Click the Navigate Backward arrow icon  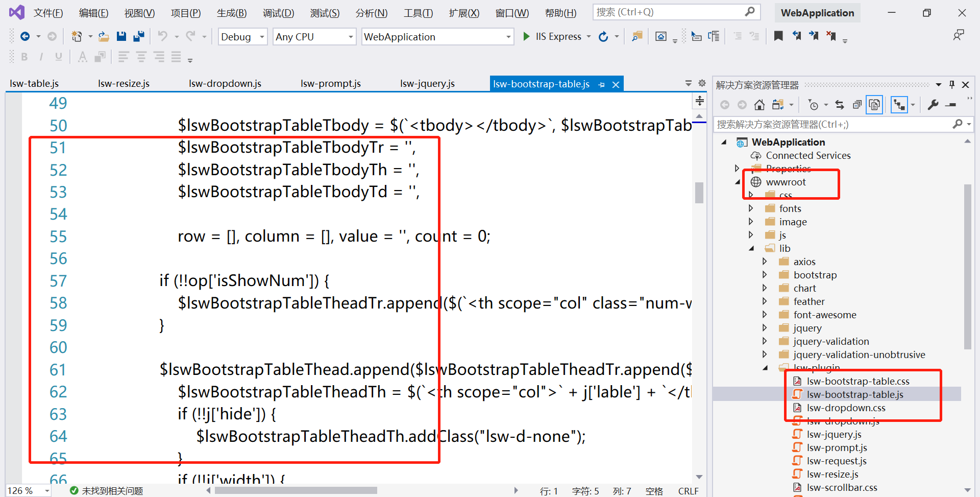[24, 36]
